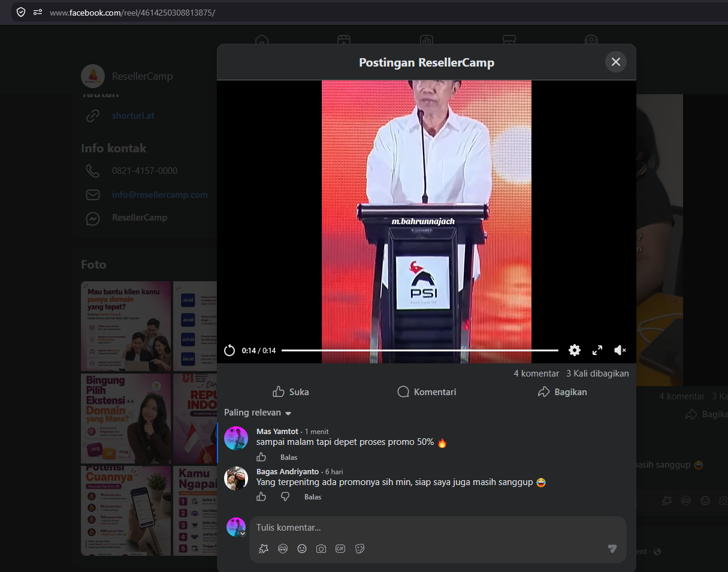Open the Foto section heading
Viewport: 728px width, 572px height.
click(x=93, y=264)
